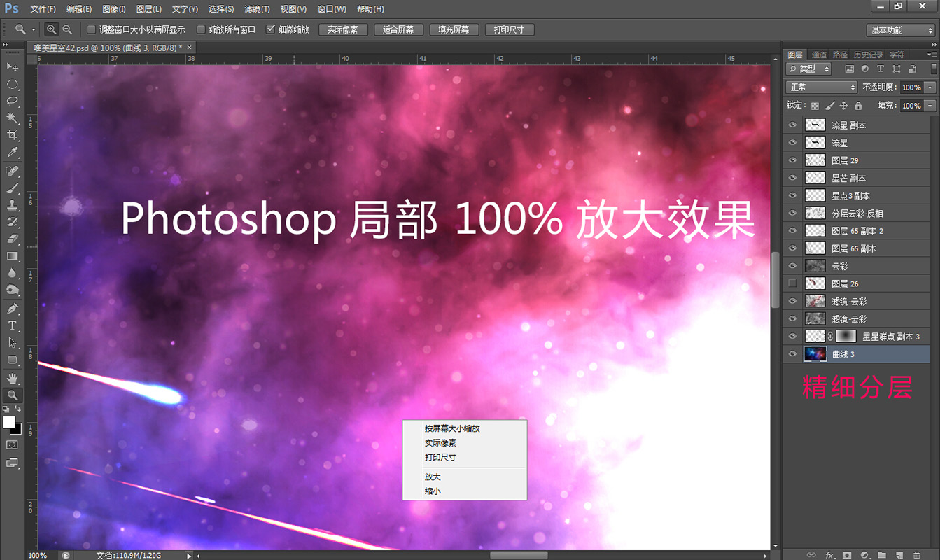Image resolution: width=940 pixels, height=560 pixels.
Task: Create a new layer icon
Action: click(x=899, y=555)
